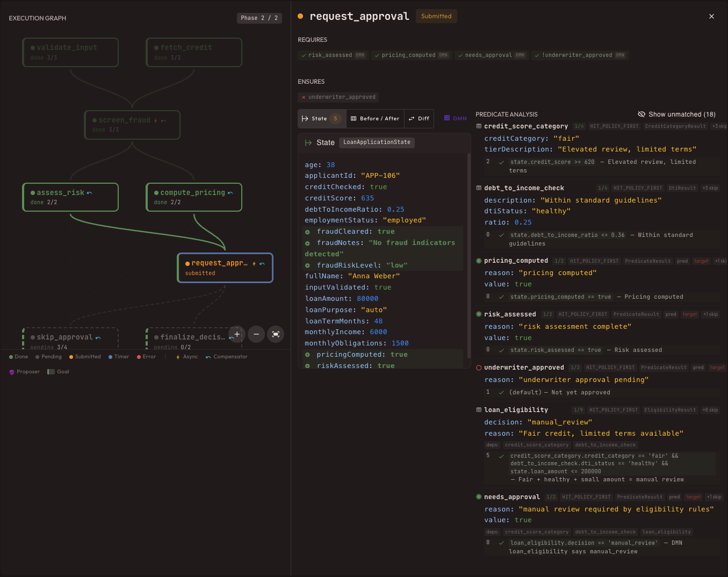Select the compute_pricing node
This screenshot has height=577, width=728.
(193, 197)
